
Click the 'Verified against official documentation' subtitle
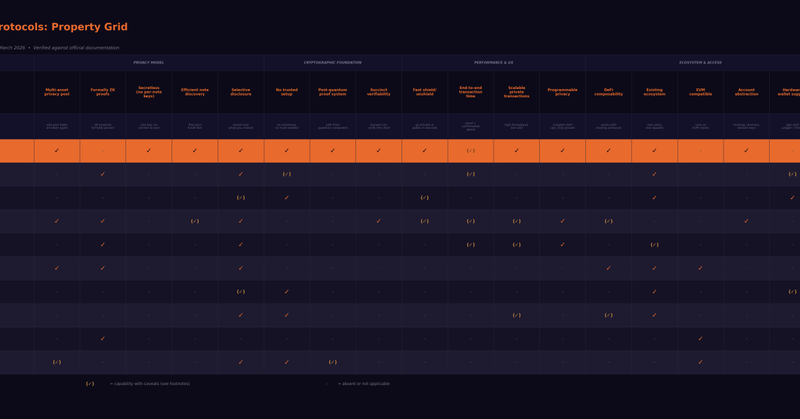click(x=76, y=48)
